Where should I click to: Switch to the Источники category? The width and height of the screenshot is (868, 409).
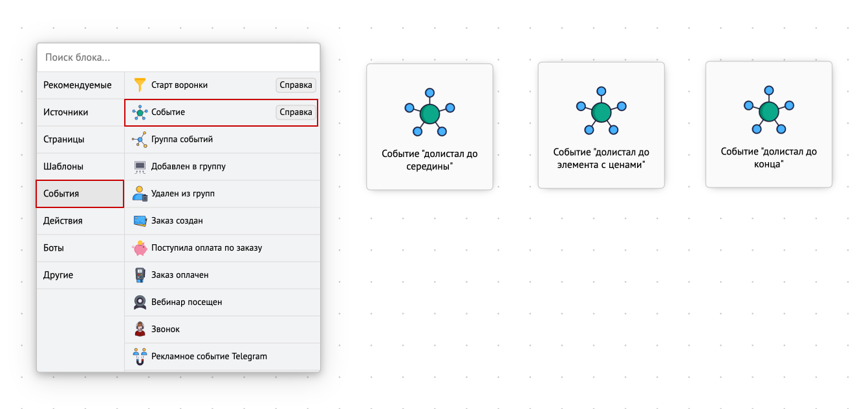66,112
